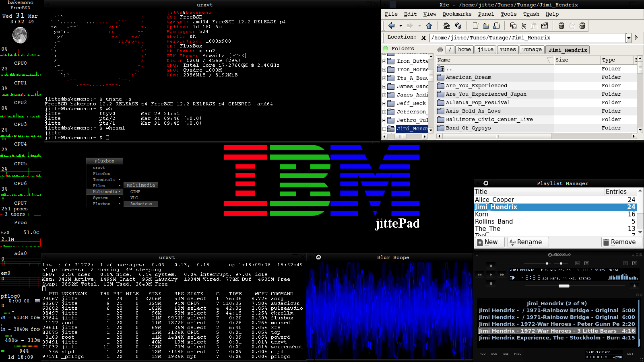The width and height of the screenshot is (644, 362).
Task: Toggle the Folders panel green indicator
Action: point(386,49)
